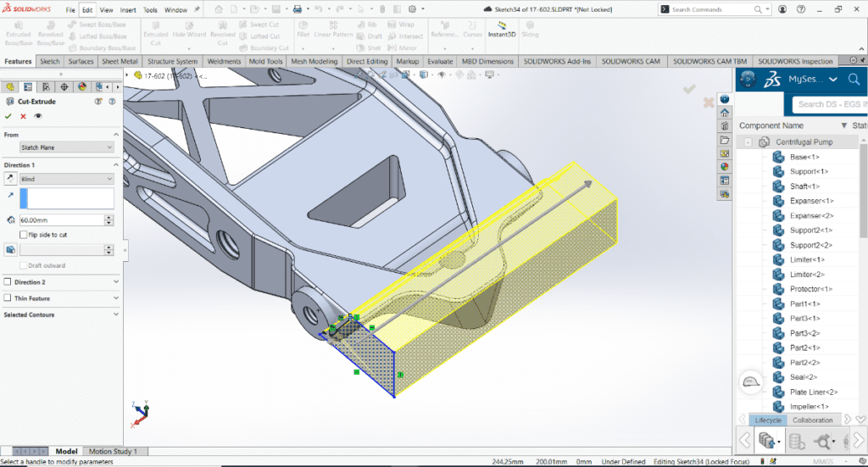Switch to the Collaboration tab
Screen dimensions: 868x467
tap(812, 420)
